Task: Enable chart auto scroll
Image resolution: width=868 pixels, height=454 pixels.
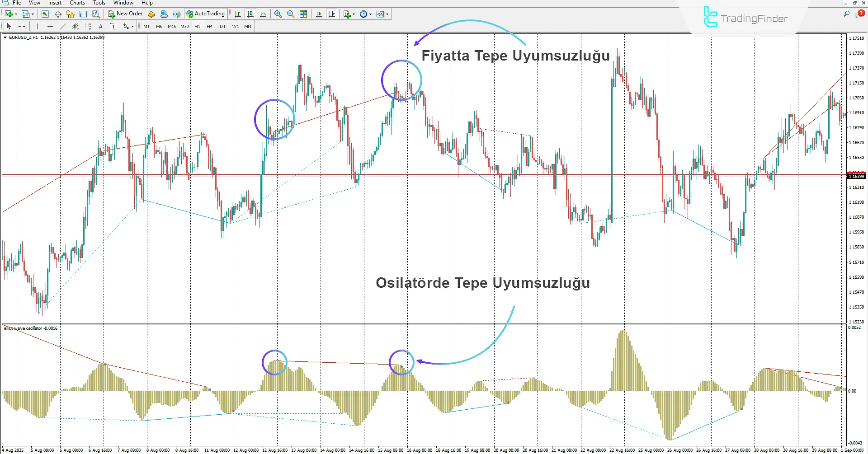Action: point(319,14)
